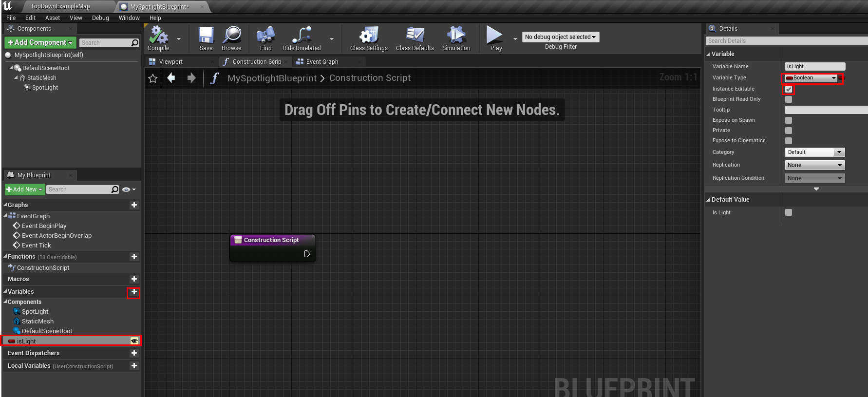Open Replication dropdown
The width and height of the screenshot is (868, 397).
[815, 165]
